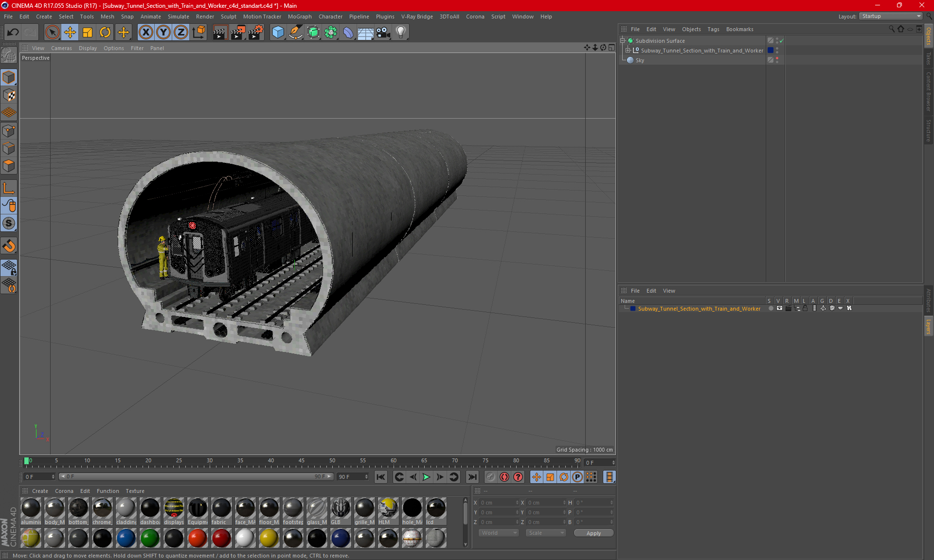Toggle X axis lock
This screenshot has height=560, width=934.
pyautogui.click(x=145, y=33)
